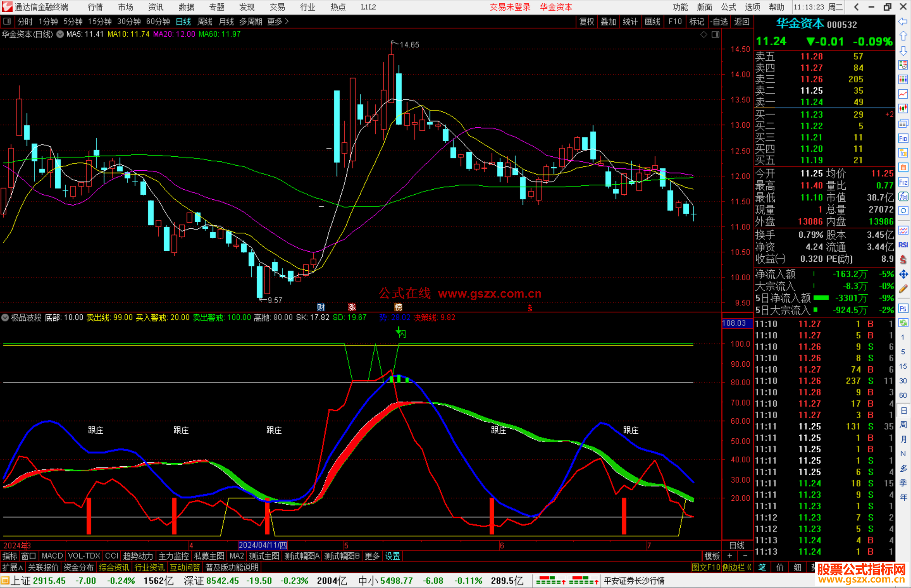911x588 pixels.
Task: Click the back arrow icon in right sidebar
Action: [x=903, y=21]
